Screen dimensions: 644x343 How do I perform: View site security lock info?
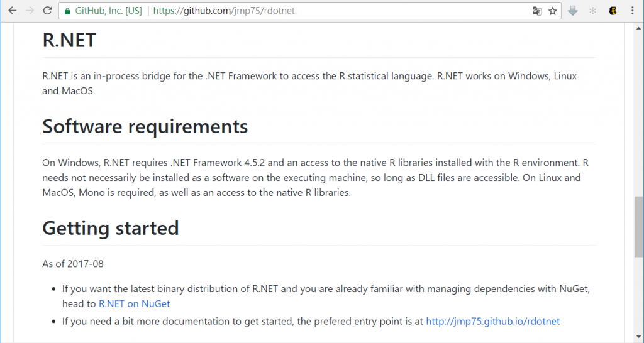(x=67, y=11)
